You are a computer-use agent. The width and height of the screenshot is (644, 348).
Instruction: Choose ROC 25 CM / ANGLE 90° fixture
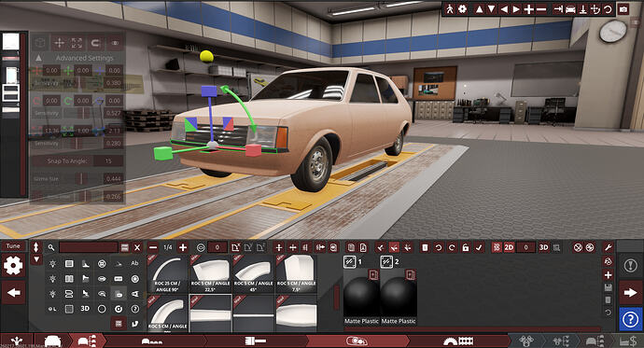pyautogui.click(x=168, y=273)
